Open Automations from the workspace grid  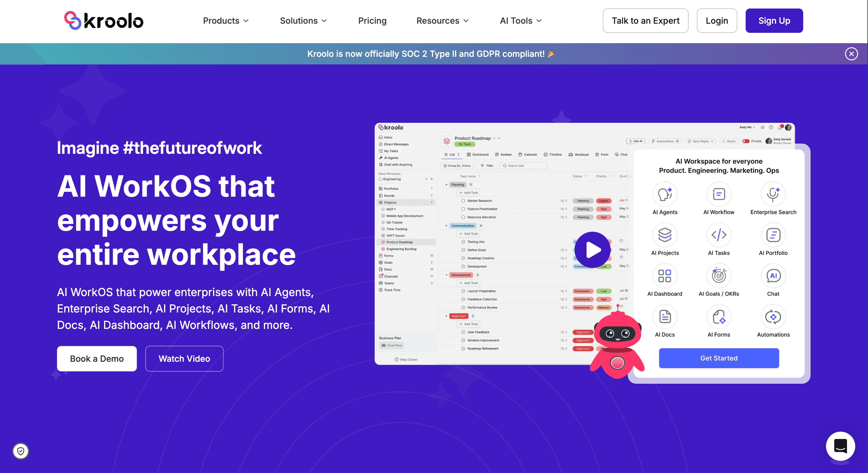pos(773,316)
